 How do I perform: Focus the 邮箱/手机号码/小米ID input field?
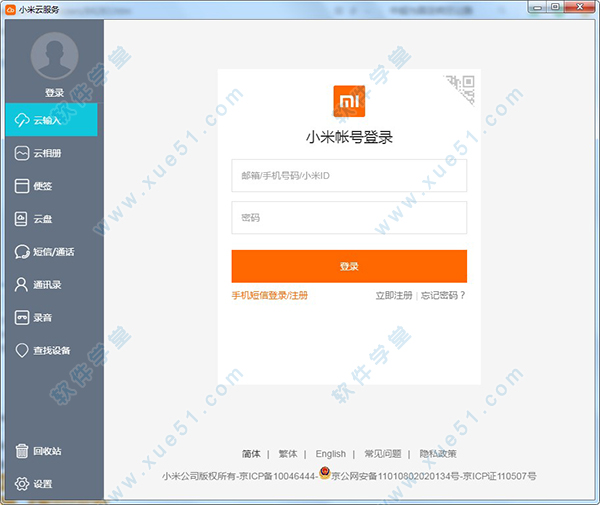349,176
